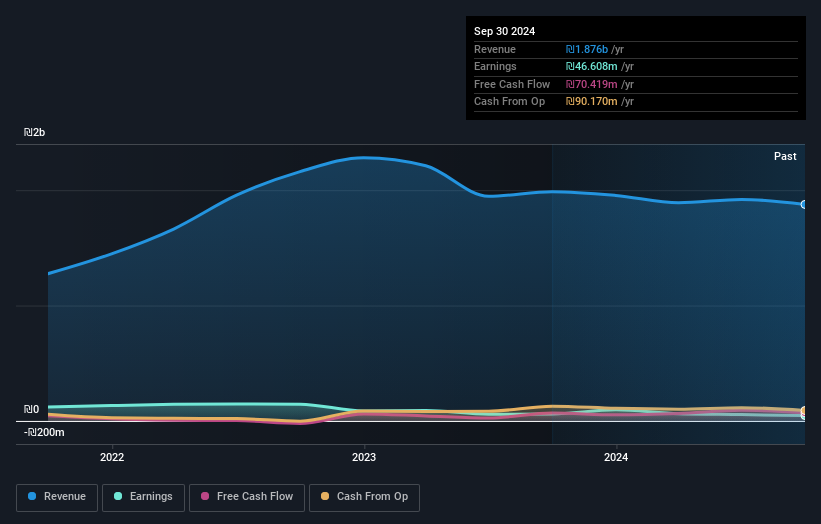Image resolution: width=821 pixels, height=524 pixels.
Task: Click the Revenue data point marker at chart end
Action: (x=804, y=205)
